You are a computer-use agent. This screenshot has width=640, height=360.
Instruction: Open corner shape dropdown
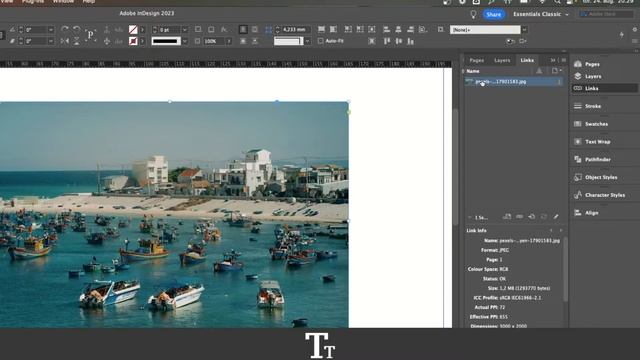point(307,41)
